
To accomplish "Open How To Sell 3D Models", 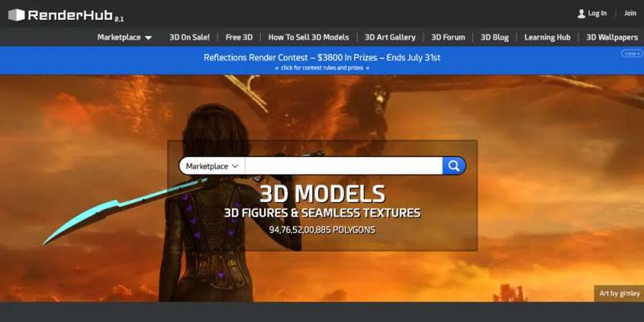I will click(308, 37).
